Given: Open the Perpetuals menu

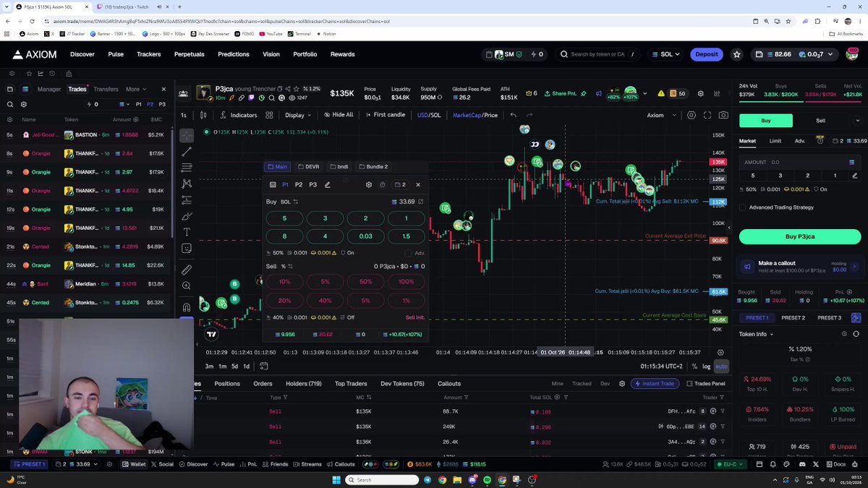Looking at the screenshot, I should pos(191,54).
